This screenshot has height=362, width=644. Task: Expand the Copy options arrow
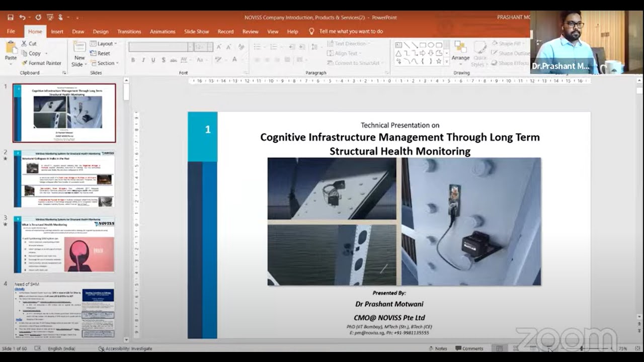click(x=46, y=53)
